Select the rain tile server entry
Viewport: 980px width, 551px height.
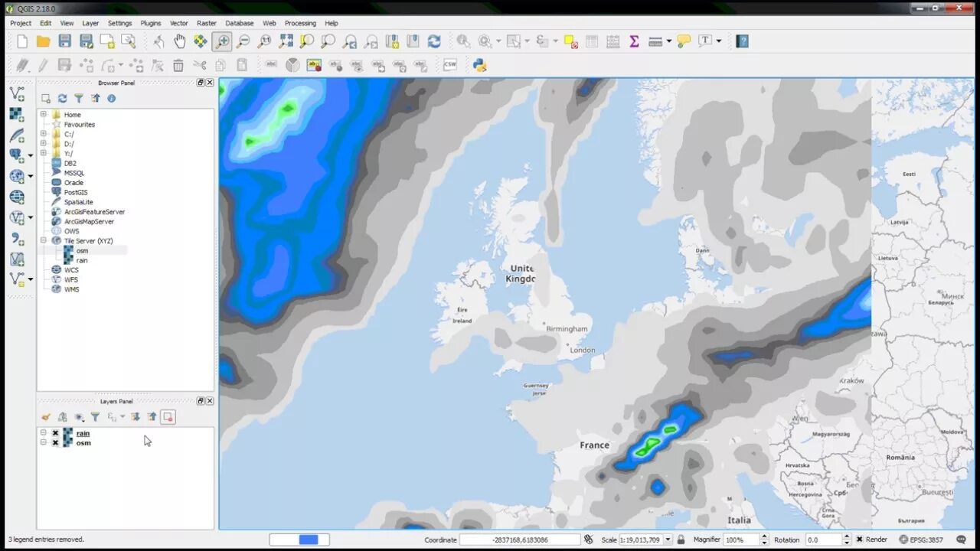pyautogui.click(x=82, y=260)
